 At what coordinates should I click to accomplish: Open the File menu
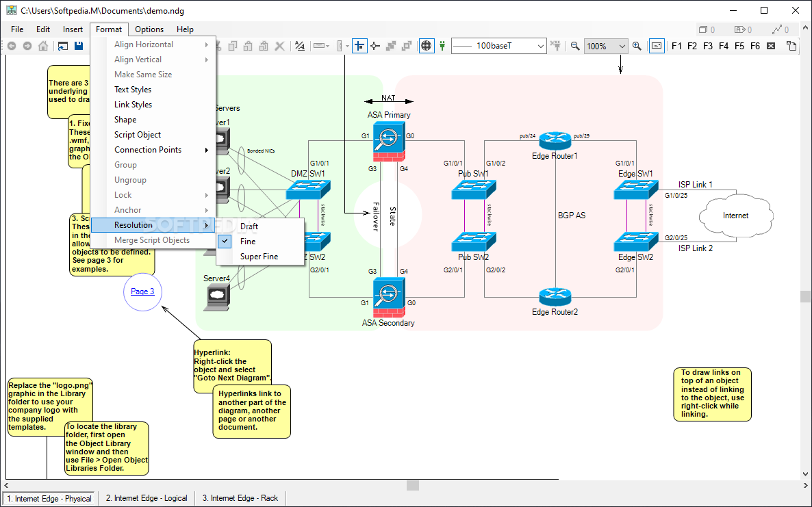tap(17, 29)
